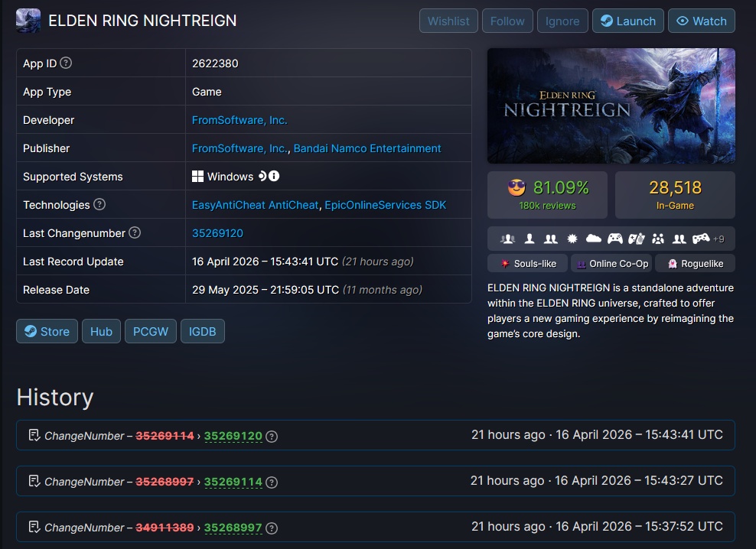Click two-person icon between single-player and achievements icons
Screen dimensions: 756x549
[x=551, y=239]
